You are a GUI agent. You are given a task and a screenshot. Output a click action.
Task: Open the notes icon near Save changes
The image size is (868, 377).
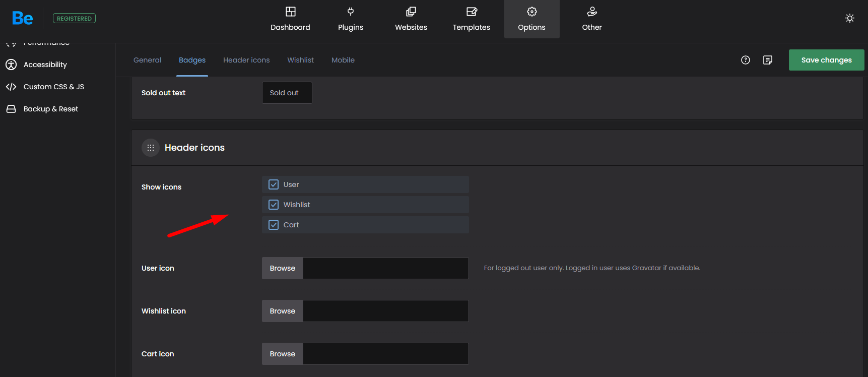click(x=768, y=60)
